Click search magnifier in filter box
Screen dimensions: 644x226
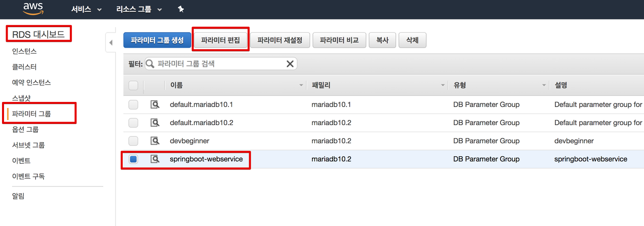pyautogui.click(x=150, y=64)
